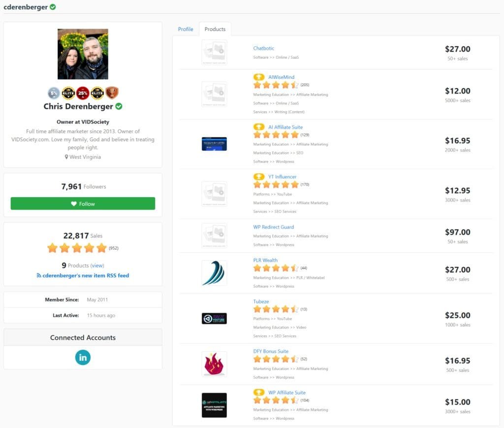The image size is (504, 428).
Task: Click the 7,961 Followers count
Action: (x=83, y=187)
